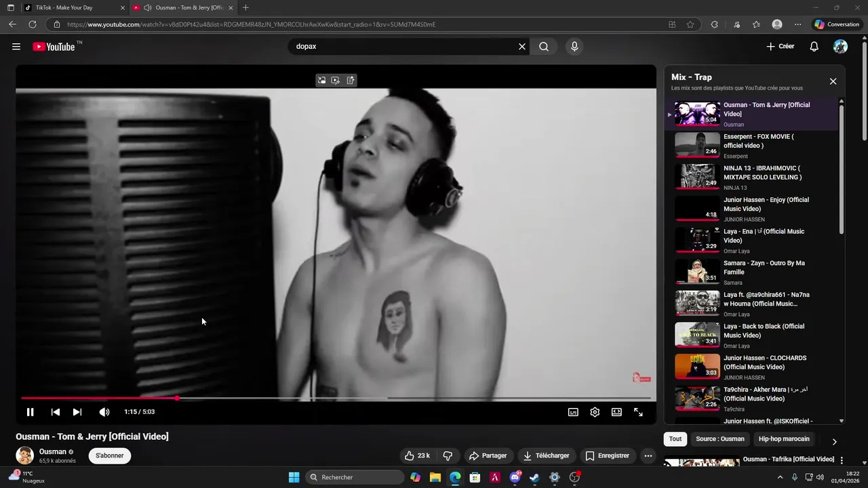
Task: Dislike the video
Action: click(x=448, y=455)
